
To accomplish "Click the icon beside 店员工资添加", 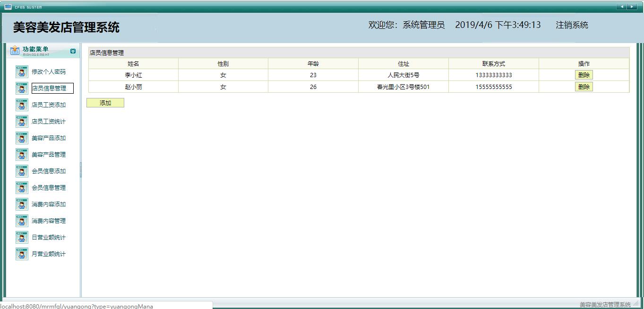I will pyautogui.click(x=22, y=105).
